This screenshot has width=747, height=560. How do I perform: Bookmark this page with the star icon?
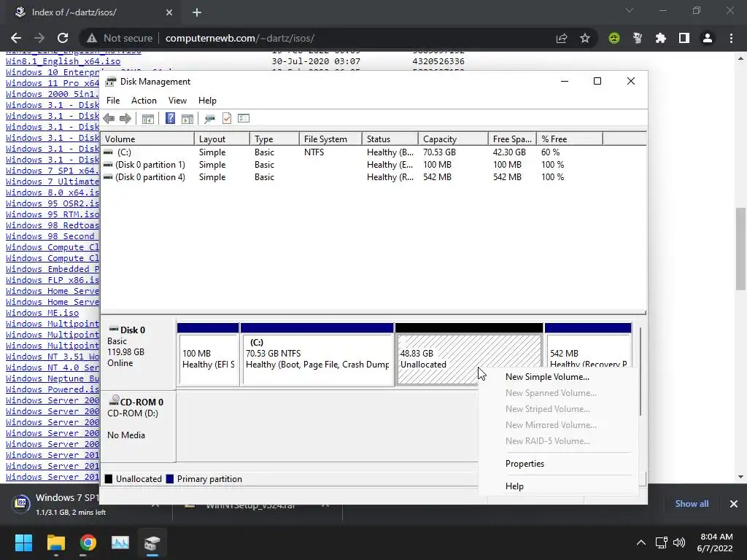pos(584,38)
